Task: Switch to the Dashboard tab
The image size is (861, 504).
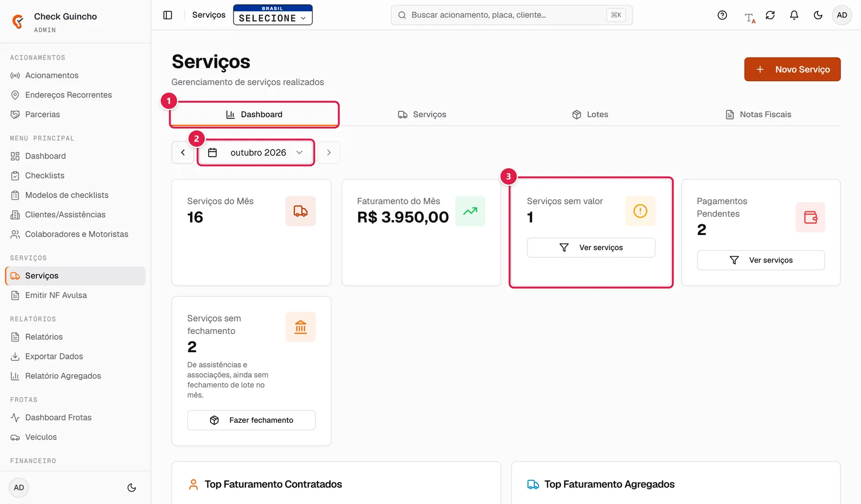Action: pyautogui.click(x=254, y=115)
